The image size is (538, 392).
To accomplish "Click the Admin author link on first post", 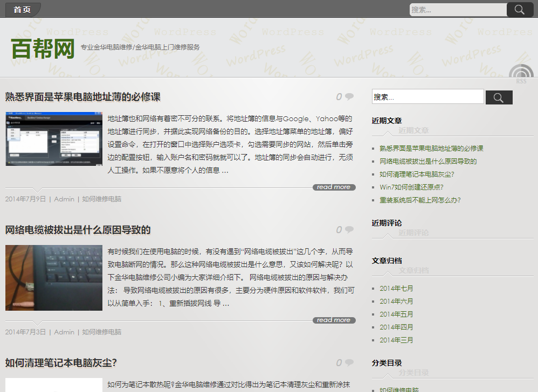I will pos(64,199).
